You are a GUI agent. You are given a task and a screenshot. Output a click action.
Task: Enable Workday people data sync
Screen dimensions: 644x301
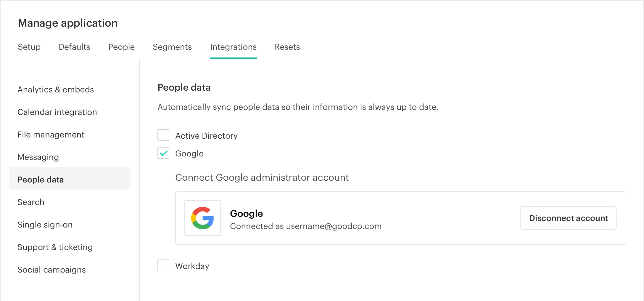(x=163, y=265)
